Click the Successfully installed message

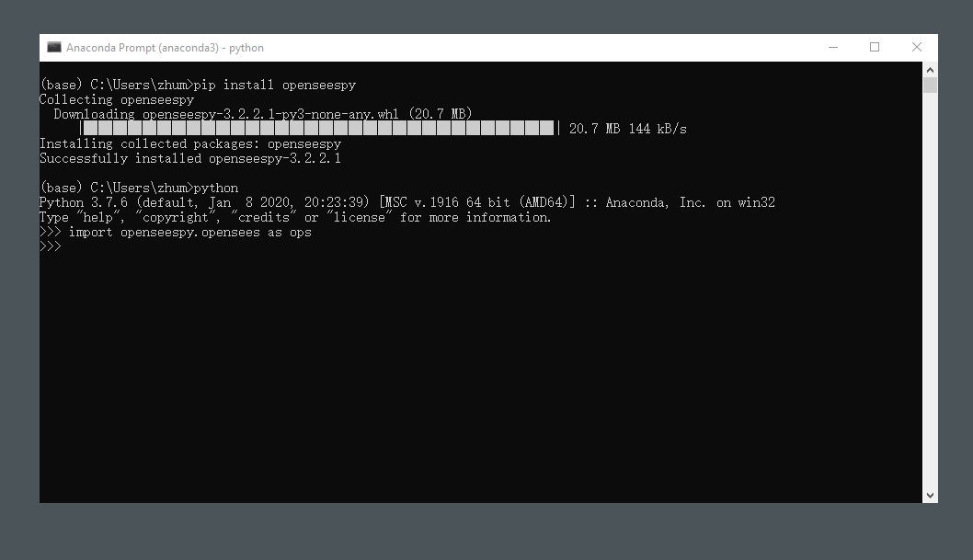[x=189, y=158]
